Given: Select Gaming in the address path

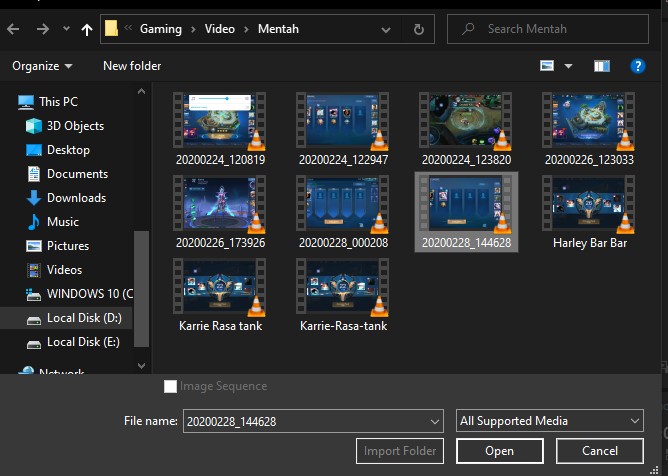Looking at the screenshot, I should pos(161,29).
